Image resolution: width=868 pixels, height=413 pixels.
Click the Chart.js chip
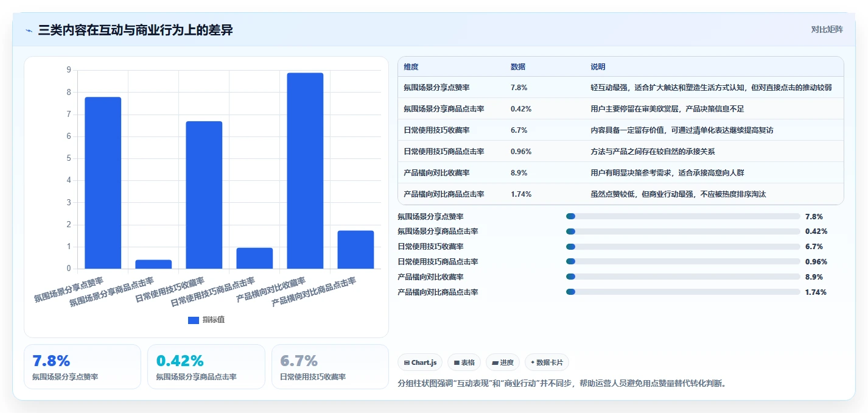click(x=420, y=362)
